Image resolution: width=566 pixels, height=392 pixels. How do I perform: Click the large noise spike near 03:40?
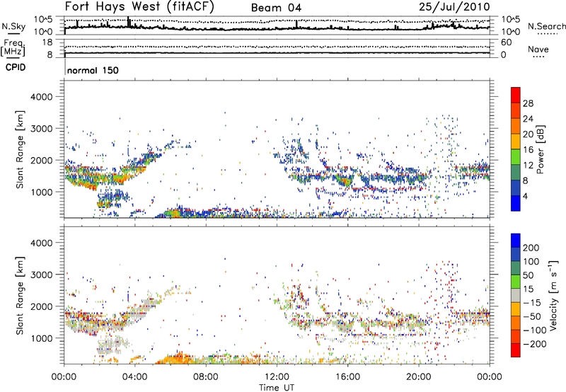(x=128, y=22)
